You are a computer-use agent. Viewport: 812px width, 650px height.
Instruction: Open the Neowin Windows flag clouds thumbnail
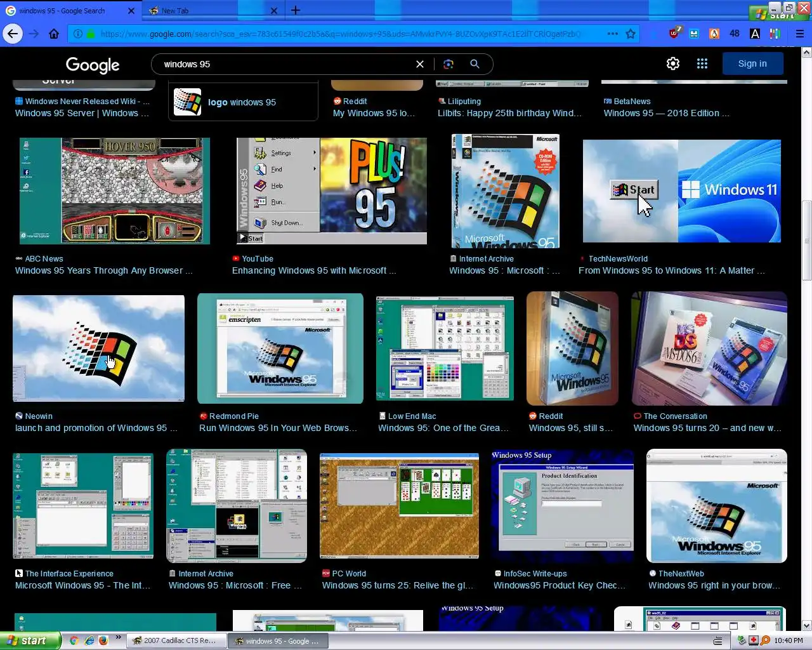99,348
